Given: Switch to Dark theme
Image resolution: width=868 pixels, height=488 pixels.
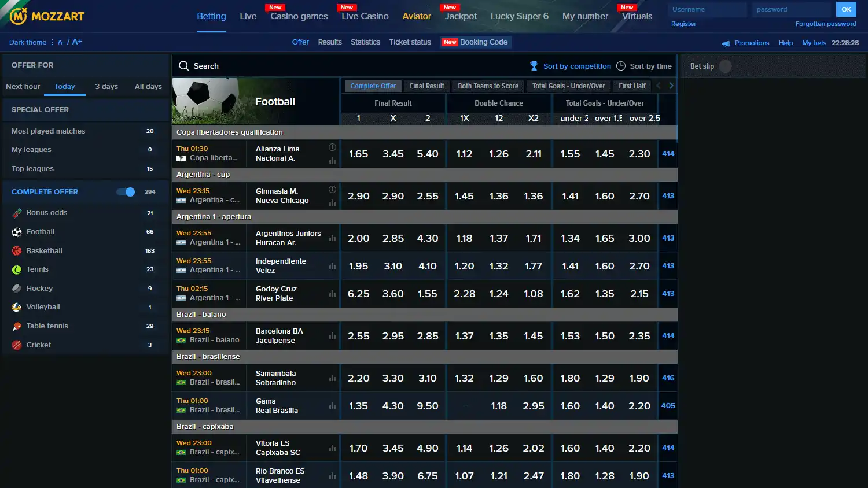Looking at the screenshot, I should click(28, 42).
